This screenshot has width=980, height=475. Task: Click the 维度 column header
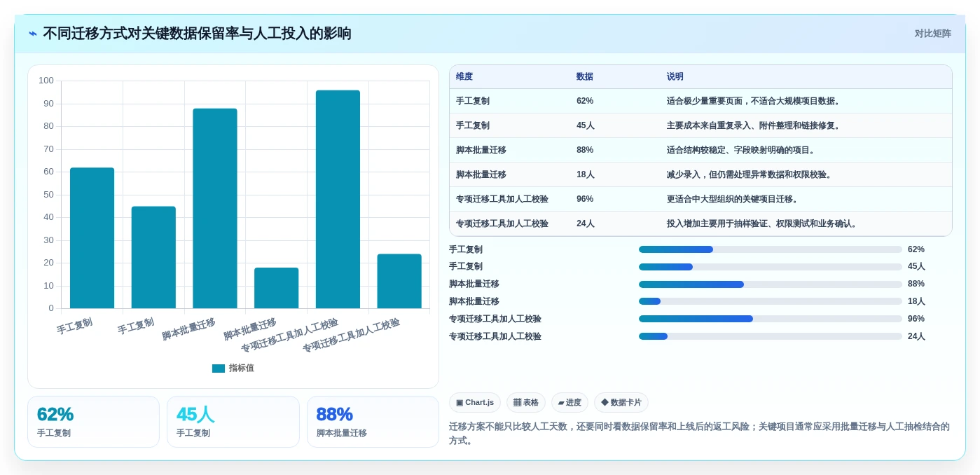pos(464,77)
